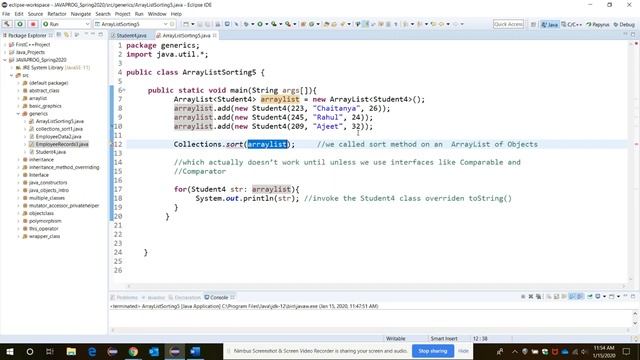The image size is (640, 360).
Task: Click the editor horizontal scrollbar
Action: 376,286
